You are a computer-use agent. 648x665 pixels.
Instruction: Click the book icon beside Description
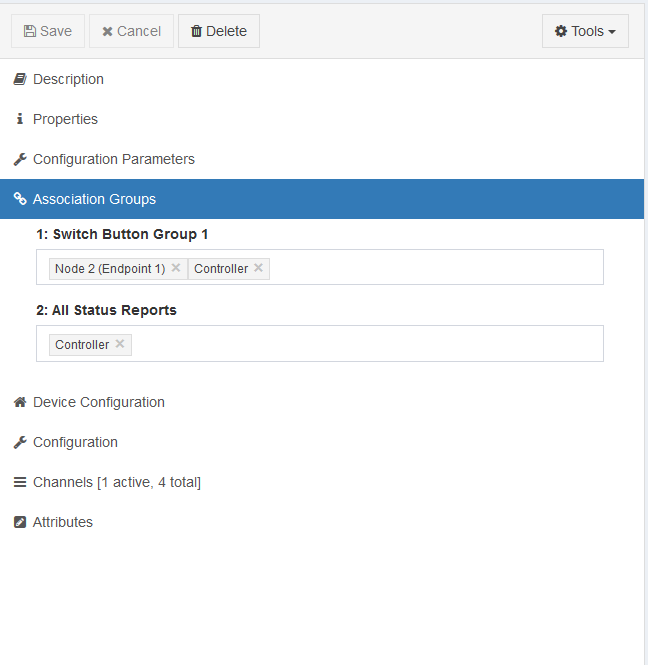pyautogui.click(x=20, y=79)
